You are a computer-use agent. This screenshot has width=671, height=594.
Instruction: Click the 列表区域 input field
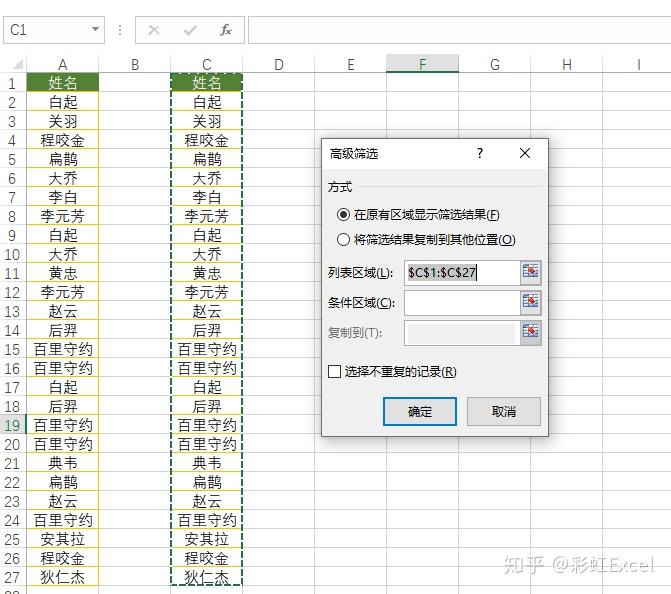point(462,273)
